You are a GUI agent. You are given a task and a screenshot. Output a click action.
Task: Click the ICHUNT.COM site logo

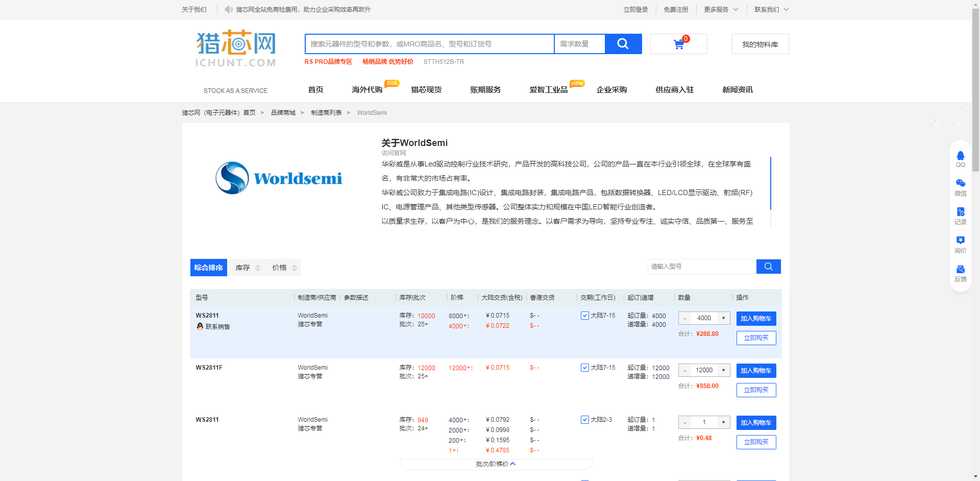pos(236,49)
